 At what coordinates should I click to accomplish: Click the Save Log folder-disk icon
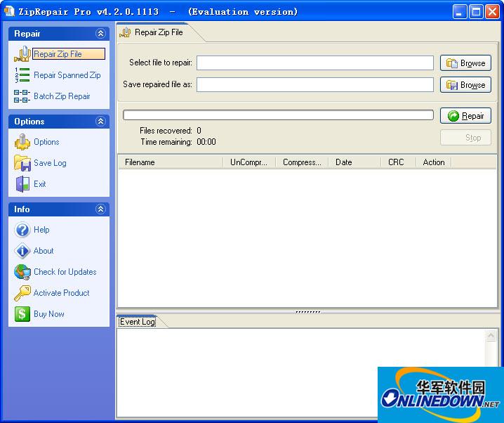click(x=22, y=163)
